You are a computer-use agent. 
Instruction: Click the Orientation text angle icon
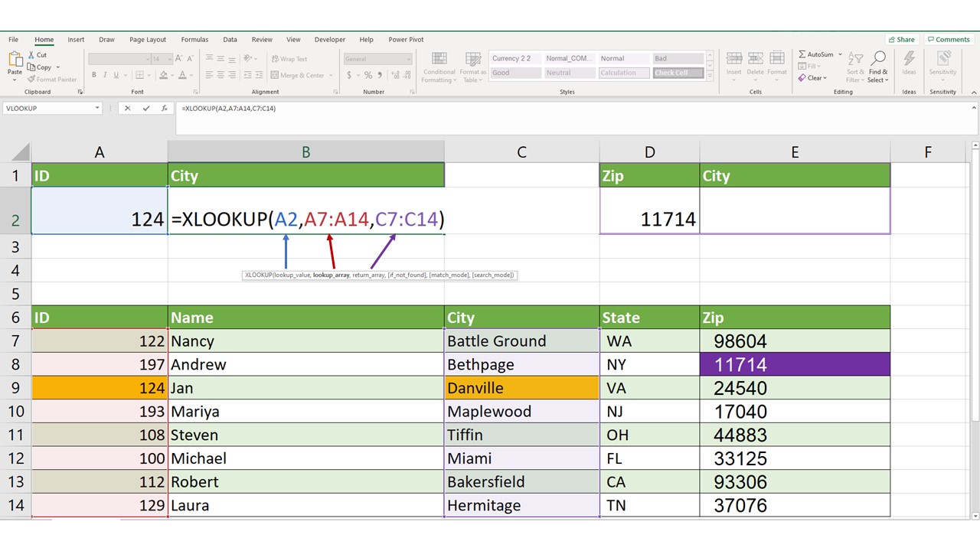(x=250, y=59)
